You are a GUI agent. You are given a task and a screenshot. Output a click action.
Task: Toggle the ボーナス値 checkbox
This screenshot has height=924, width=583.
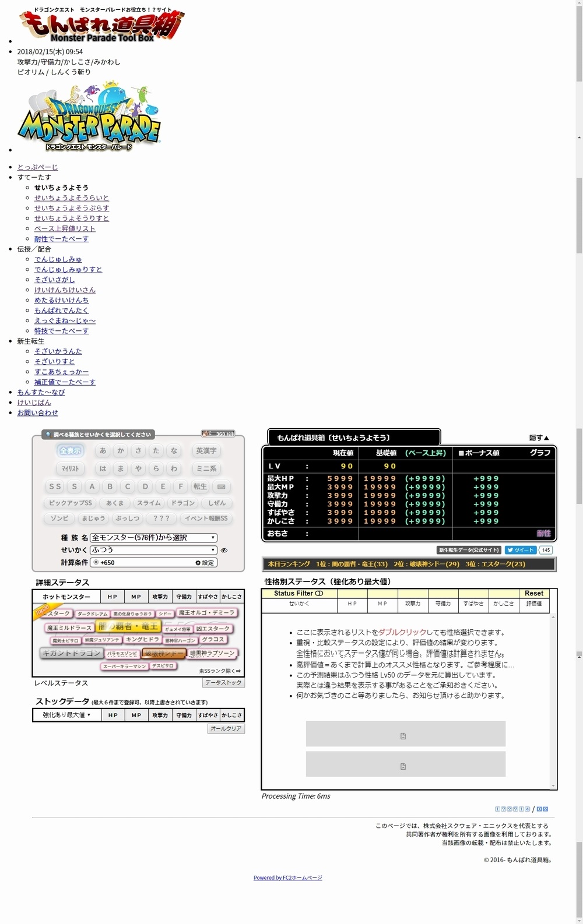tap(461, 453)
